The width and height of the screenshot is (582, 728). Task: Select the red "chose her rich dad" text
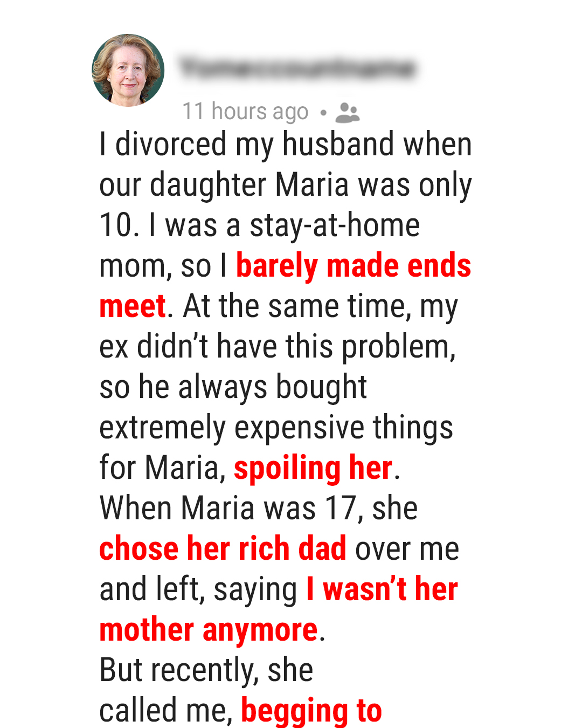223,548
